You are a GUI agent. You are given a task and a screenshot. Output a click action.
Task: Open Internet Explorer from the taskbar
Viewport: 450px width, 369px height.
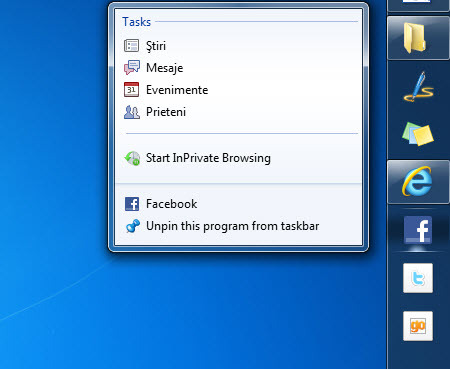point(418,182)
